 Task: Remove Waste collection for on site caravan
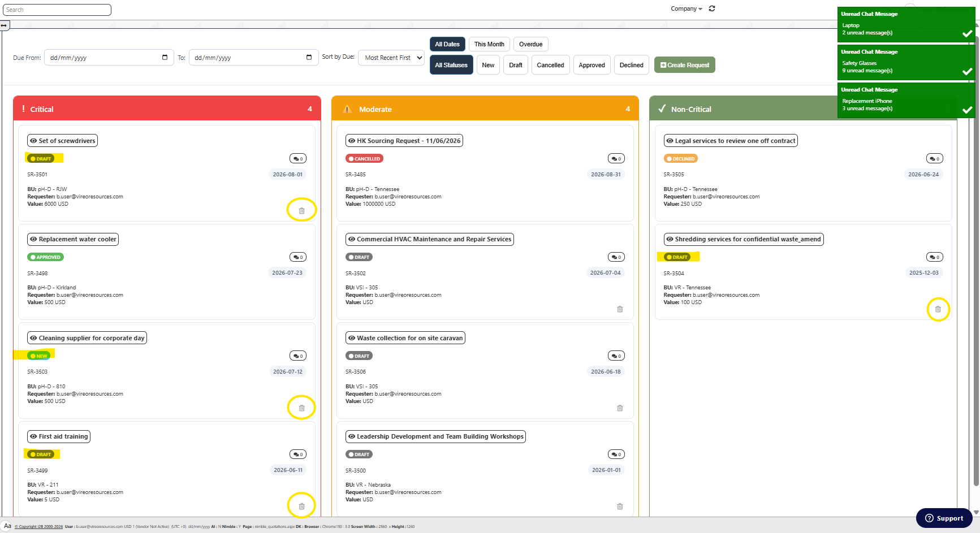point(620,408)
